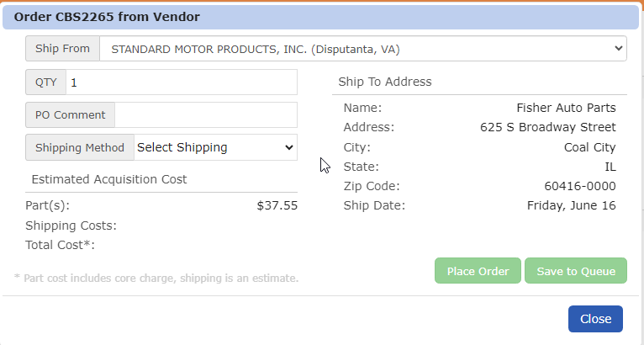Click the Ship From label

[x=63, y=49]
